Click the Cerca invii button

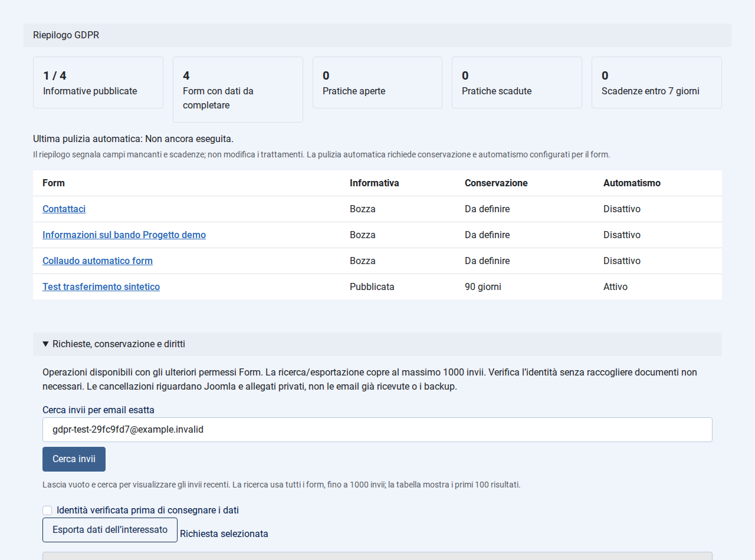point(74,459)
